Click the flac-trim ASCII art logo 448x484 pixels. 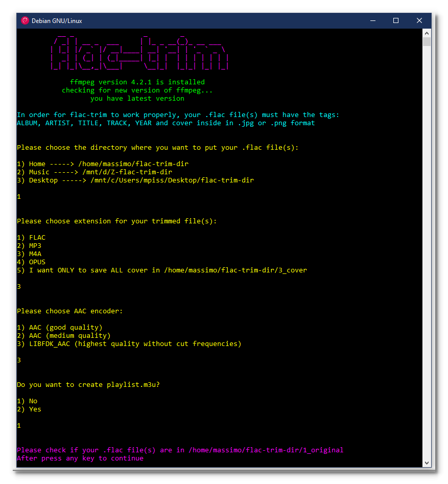[x=139, y=53]
